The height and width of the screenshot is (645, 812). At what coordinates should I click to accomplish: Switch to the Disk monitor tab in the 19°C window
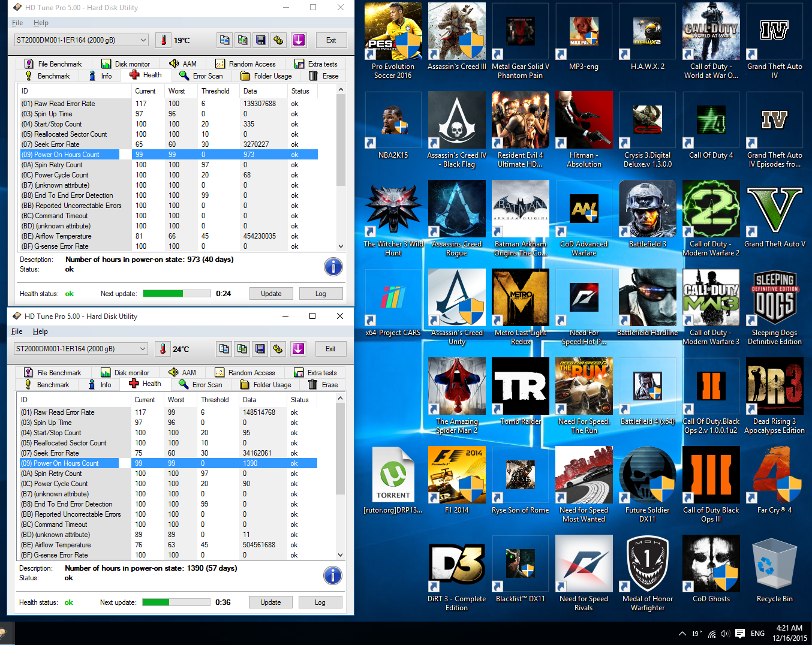(x=126, y=64)
